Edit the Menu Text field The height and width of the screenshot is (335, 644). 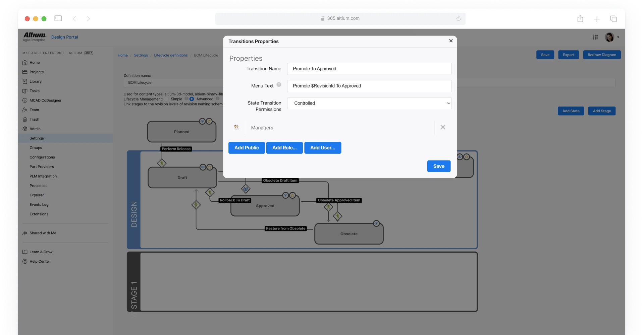[369, 86]
